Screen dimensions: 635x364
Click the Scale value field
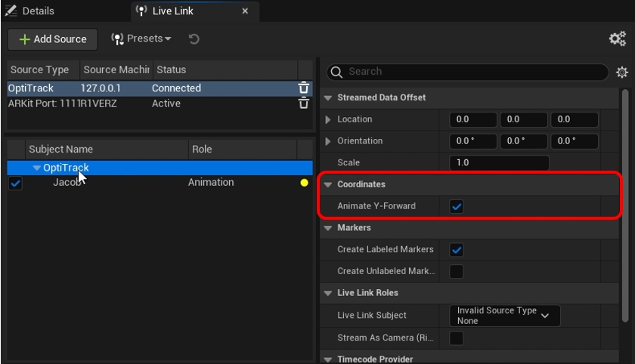click(x=499, y=163)
